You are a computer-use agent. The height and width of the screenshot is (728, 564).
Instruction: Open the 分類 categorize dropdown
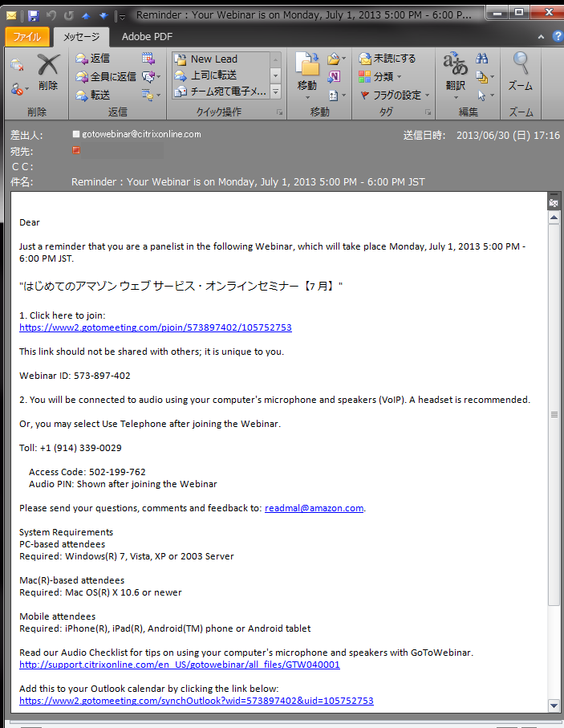point(380,76)
